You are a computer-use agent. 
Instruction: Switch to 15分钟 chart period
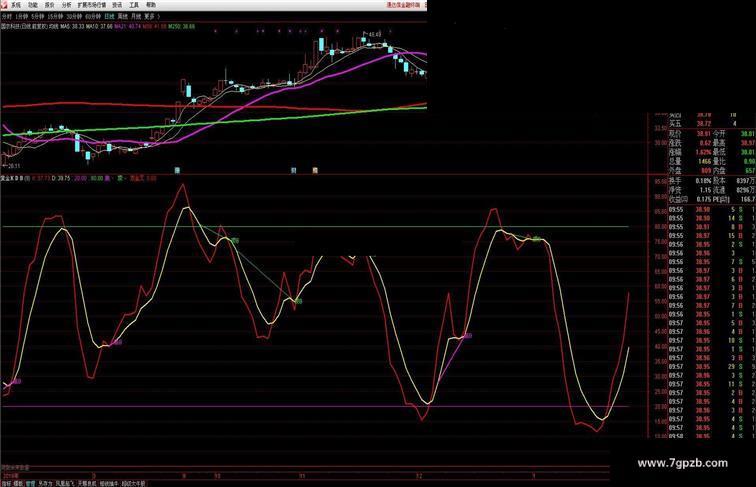coord(55,17)
